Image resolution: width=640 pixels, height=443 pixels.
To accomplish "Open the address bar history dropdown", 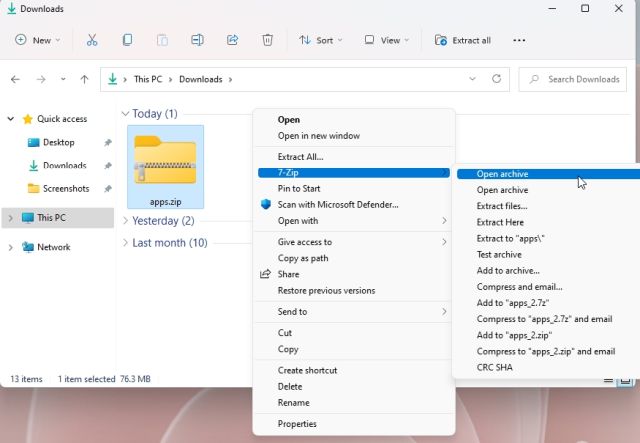I will pos(472,79).
